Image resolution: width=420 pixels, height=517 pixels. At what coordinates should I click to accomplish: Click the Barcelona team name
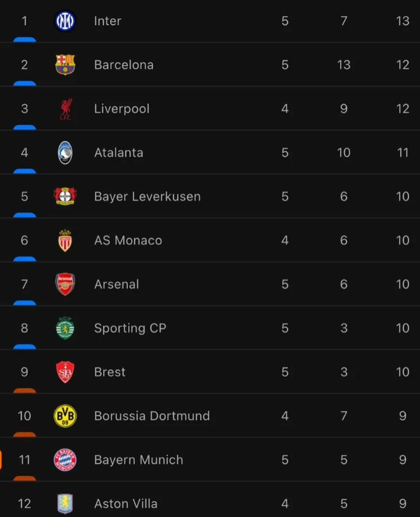[124, 65]
